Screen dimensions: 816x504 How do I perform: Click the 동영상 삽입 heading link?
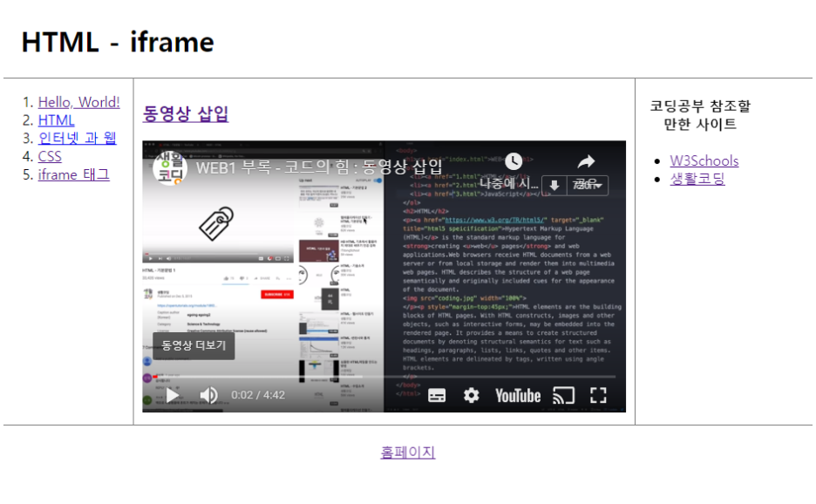(x=186, y=113)
